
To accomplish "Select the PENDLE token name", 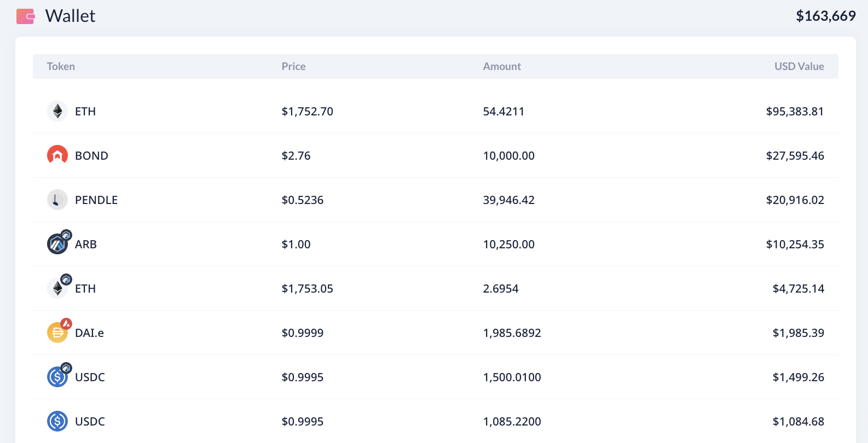I will coord(96,200).
